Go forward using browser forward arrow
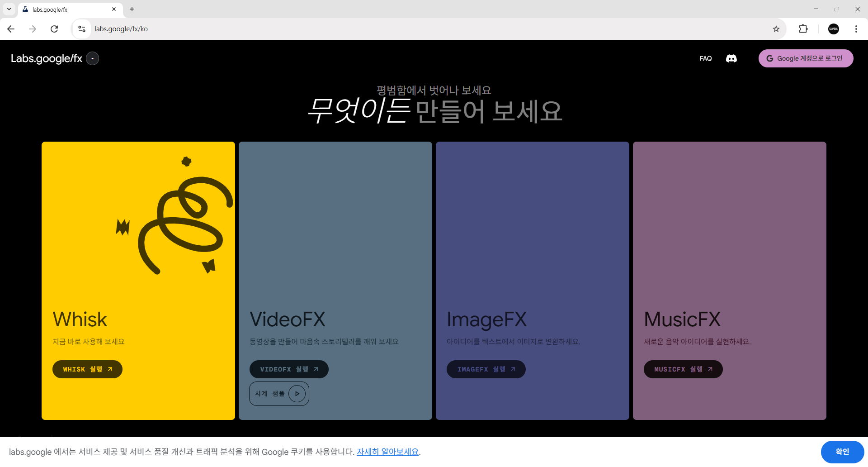Image resolution: width=868 pixels, height=467 pixels. [x=33, y=29]
